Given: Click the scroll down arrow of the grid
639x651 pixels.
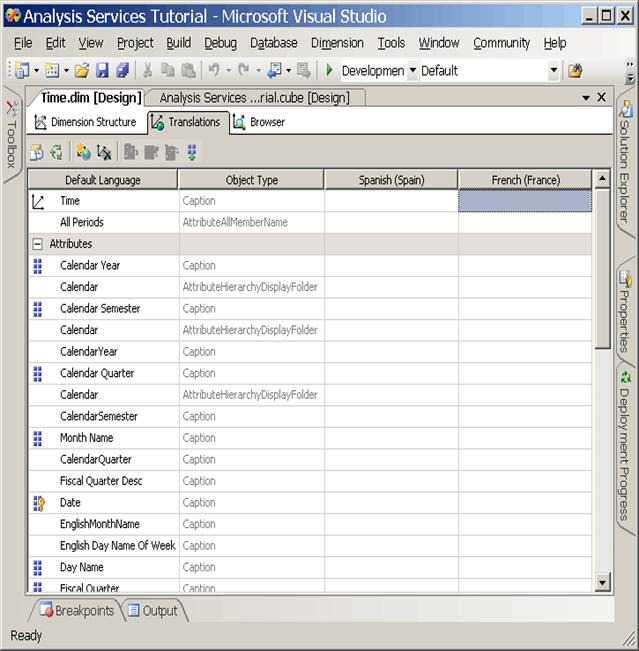Looking at the screenshot, I should (602, 582).
